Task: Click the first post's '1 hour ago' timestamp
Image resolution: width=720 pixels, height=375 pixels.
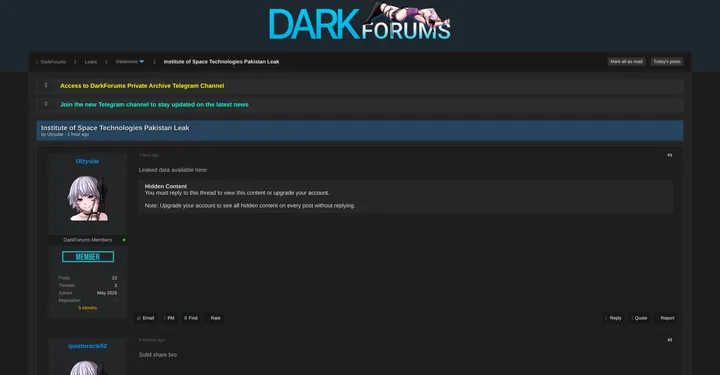Action: pos(149,155)
